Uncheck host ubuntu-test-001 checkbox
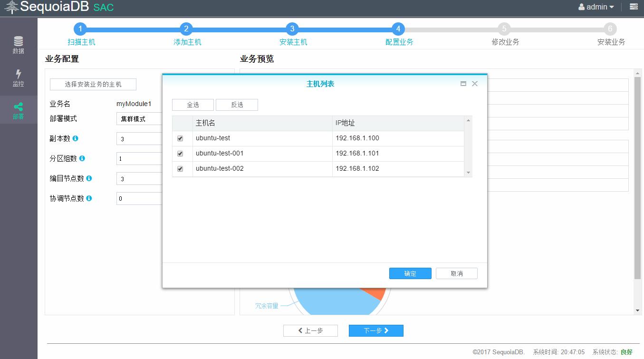 (180, 154)
